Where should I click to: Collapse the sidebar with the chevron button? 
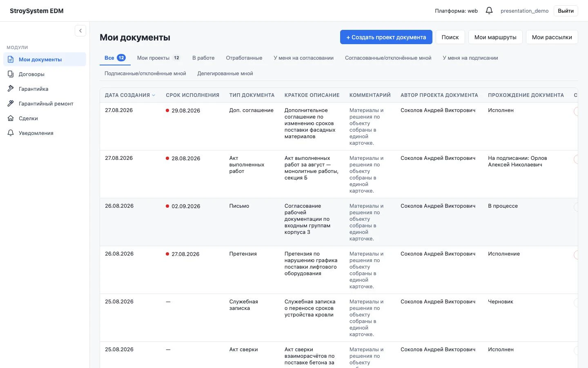coord(80,31)
